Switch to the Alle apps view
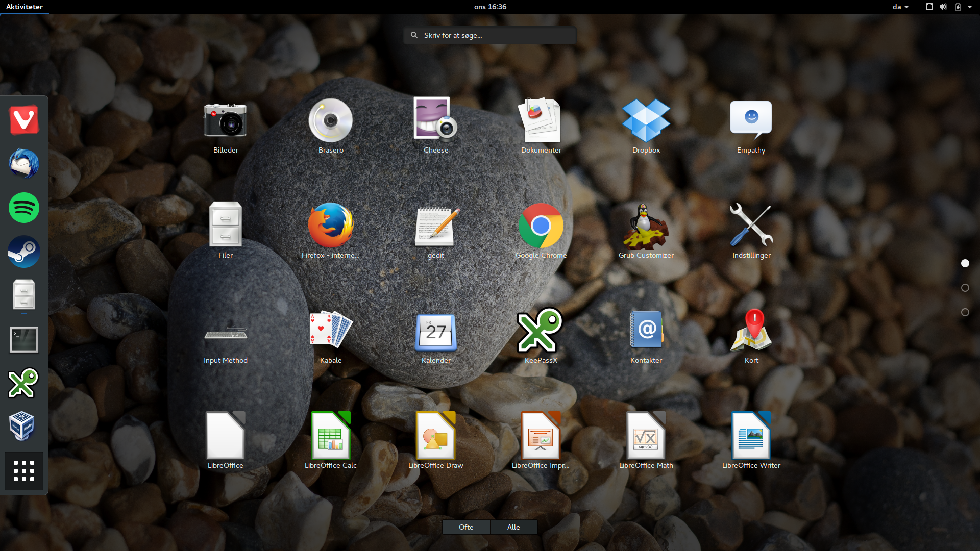The width and height of the screenshot is (980, 551). 513,527
